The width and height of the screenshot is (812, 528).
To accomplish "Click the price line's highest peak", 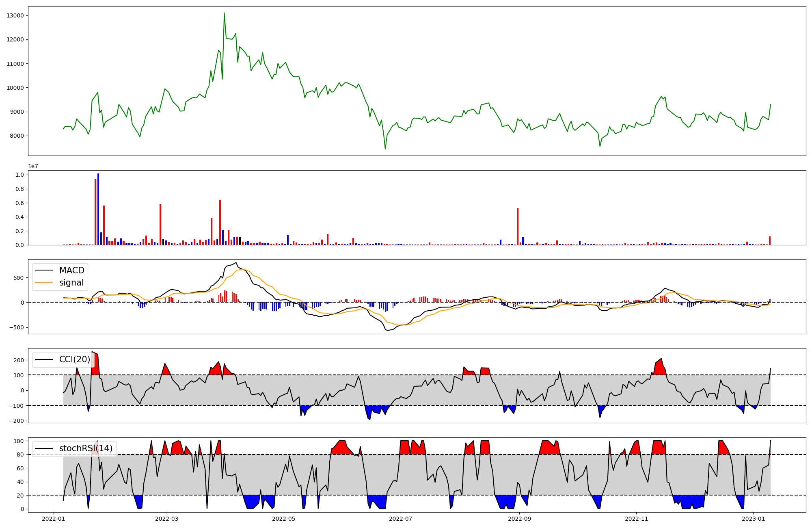I will click(224, 13).
